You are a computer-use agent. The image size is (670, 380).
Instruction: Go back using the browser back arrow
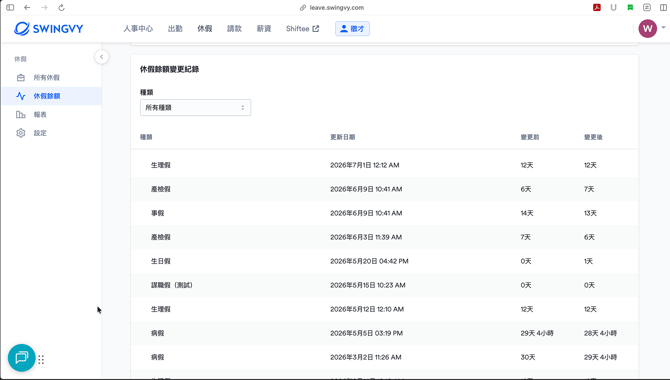click(x=27, y=8)
